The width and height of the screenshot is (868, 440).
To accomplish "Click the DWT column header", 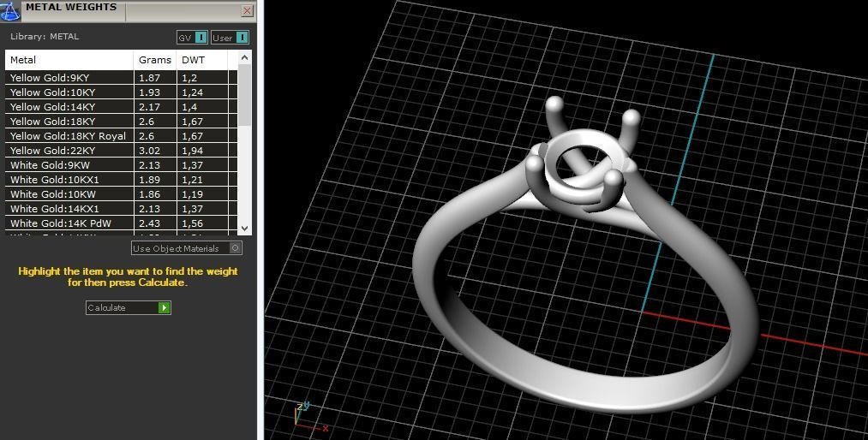I will coord(202,60).
